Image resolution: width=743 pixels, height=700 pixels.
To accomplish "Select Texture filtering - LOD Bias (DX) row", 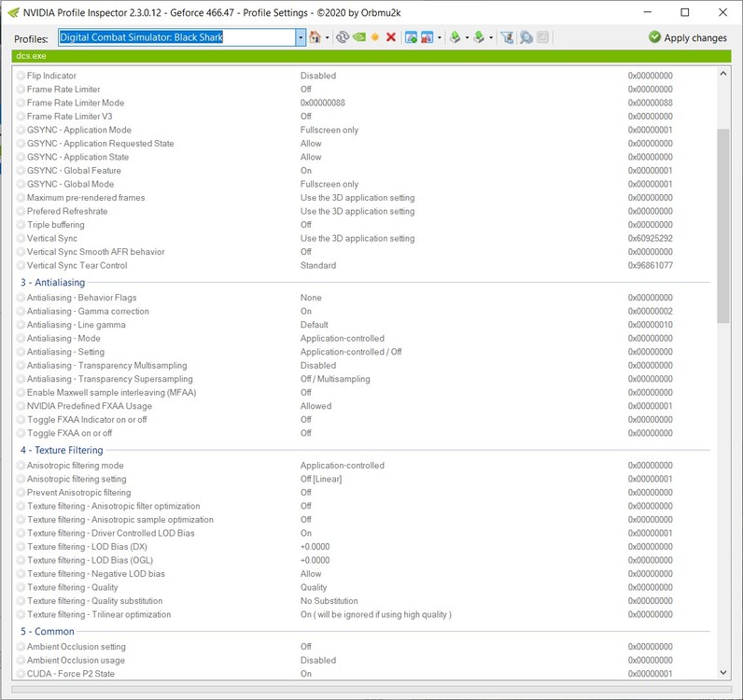I will [364, 546].
